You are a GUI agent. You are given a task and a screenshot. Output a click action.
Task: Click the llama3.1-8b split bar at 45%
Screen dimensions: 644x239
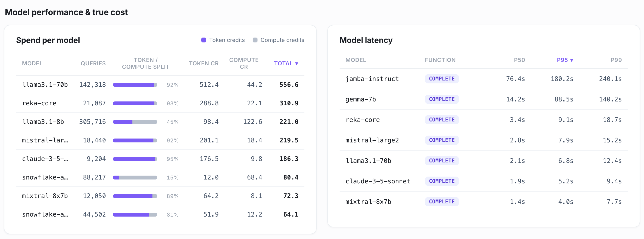tap(135, 122)
